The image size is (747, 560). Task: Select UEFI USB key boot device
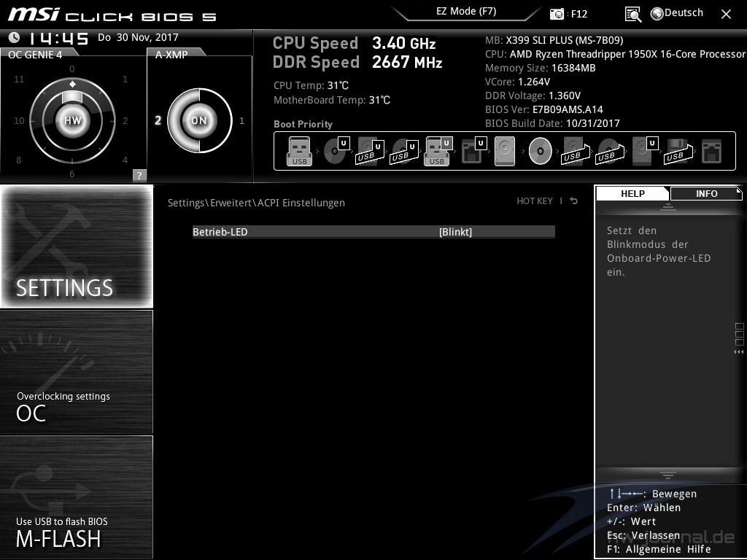pos(438,152)
